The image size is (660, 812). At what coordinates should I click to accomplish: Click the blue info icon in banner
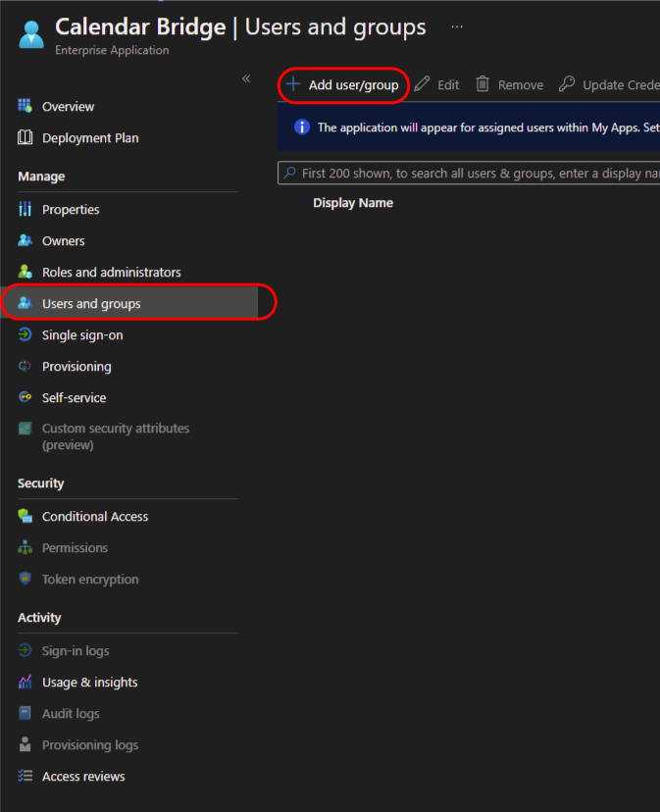pos(302,127)
